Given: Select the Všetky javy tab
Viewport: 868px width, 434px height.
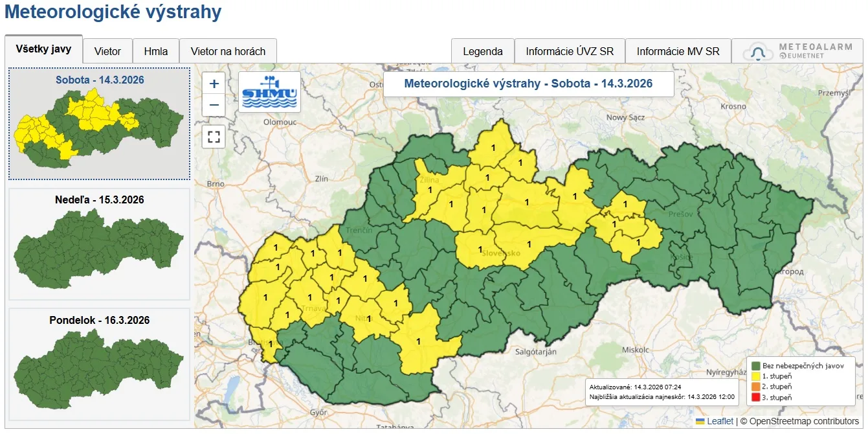Looking at the screenshot, I should (43, 49).
